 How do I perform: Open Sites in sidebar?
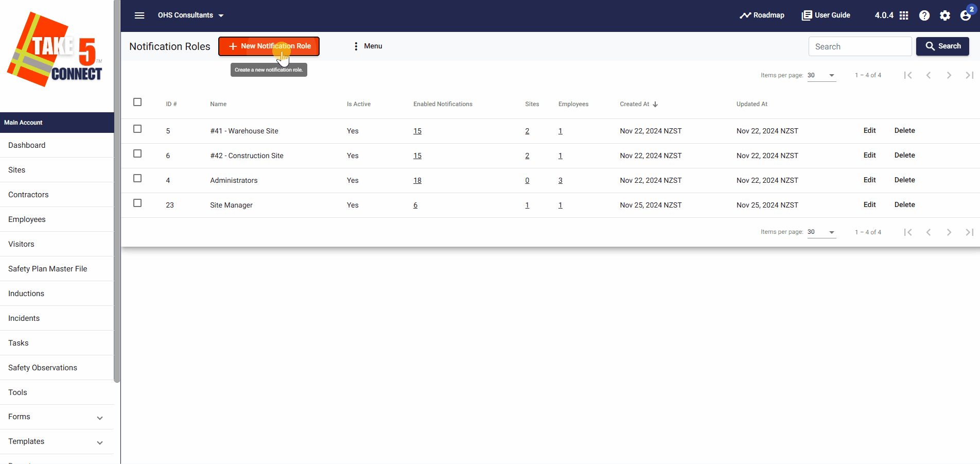pos(57,170)
